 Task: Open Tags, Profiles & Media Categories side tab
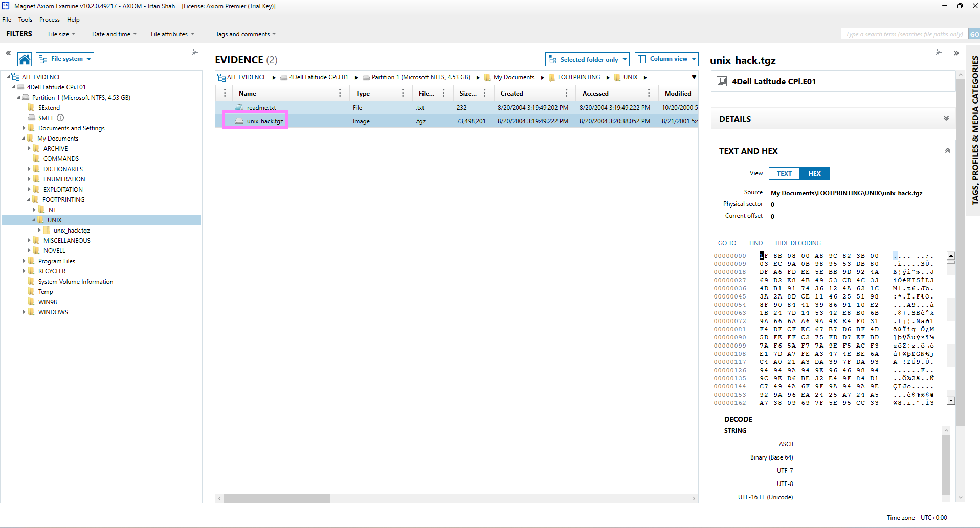(x=974, y=130)
